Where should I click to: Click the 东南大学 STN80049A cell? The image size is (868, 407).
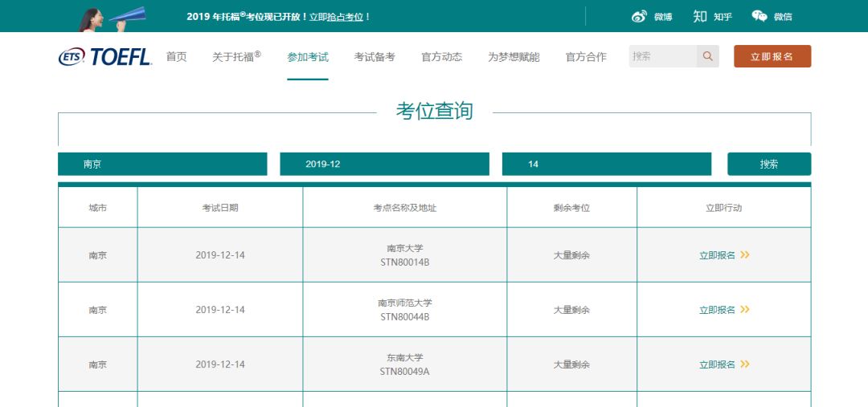[404, 364]
